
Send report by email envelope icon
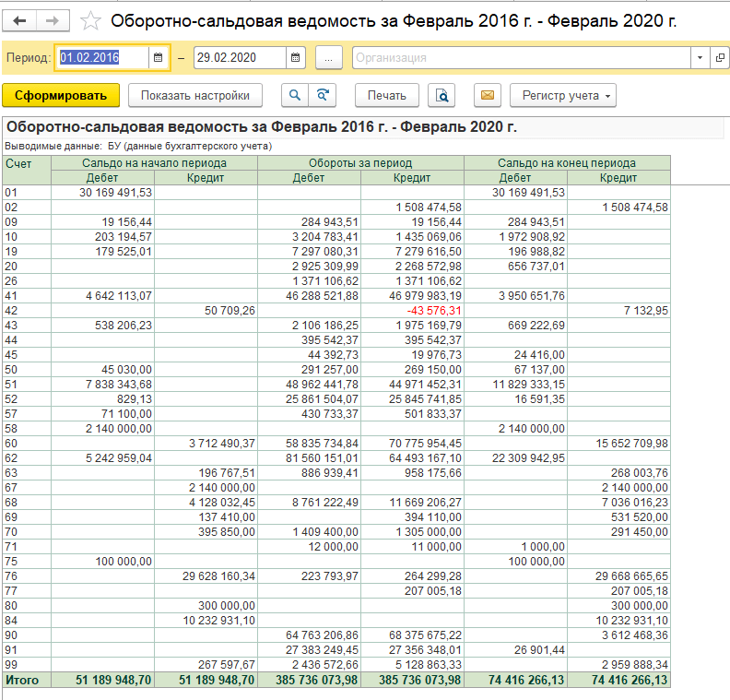click(x=488, y=96)
